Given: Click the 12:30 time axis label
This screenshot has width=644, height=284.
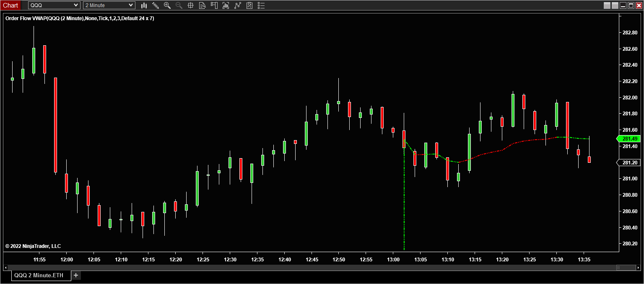Looking at the screenshot, I should pos(230,260).
